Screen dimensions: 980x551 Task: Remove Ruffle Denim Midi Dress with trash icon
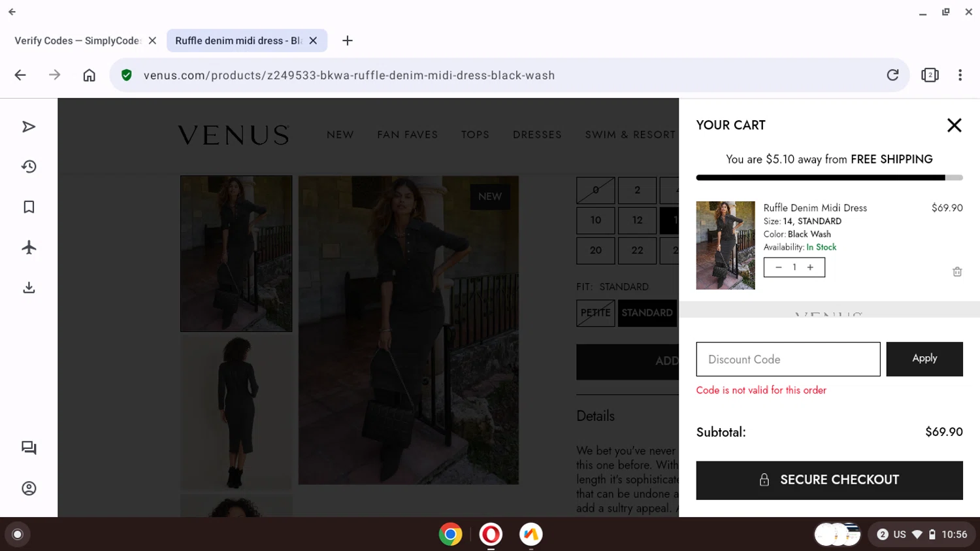[x=957, y=271]
